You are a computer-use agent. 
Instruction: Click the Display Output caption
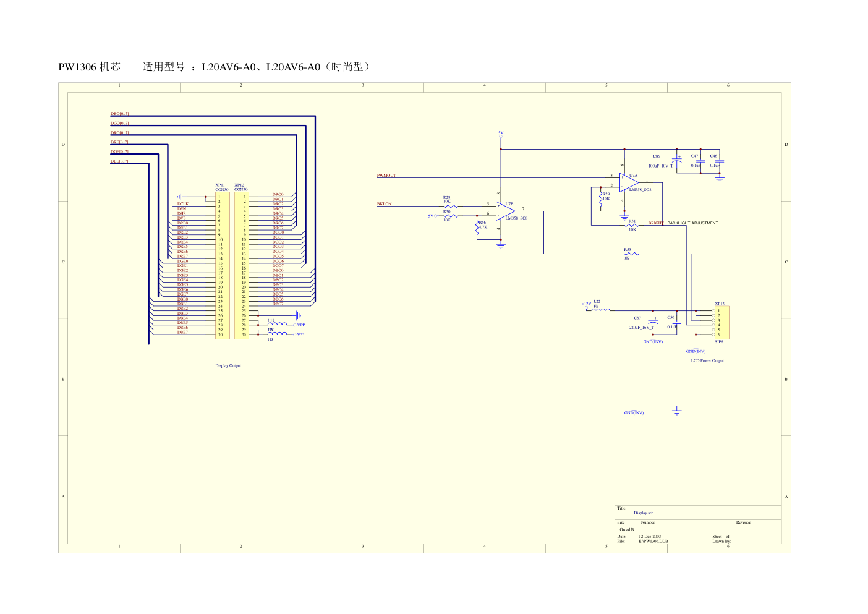pos(228,366)
